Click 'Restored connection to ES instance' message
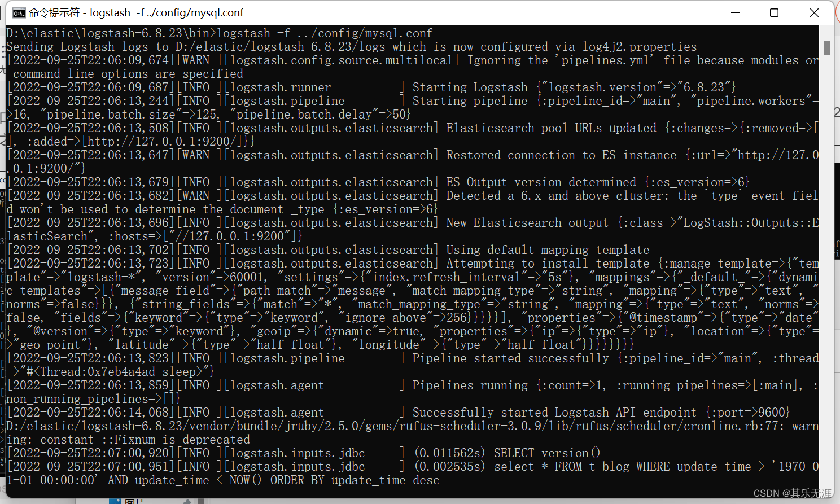This screenshot has width=840, height=504. [x=561, y=155]
